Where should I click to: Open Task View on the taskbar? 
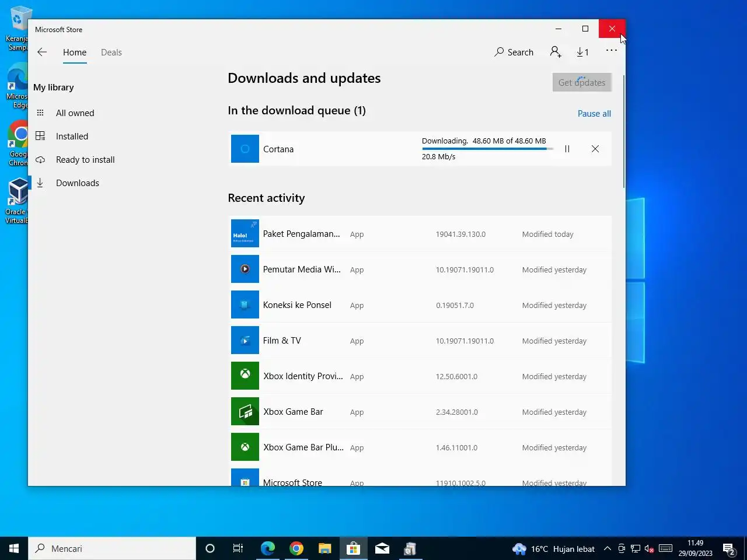pyautogui.click(x=238, y=548)
